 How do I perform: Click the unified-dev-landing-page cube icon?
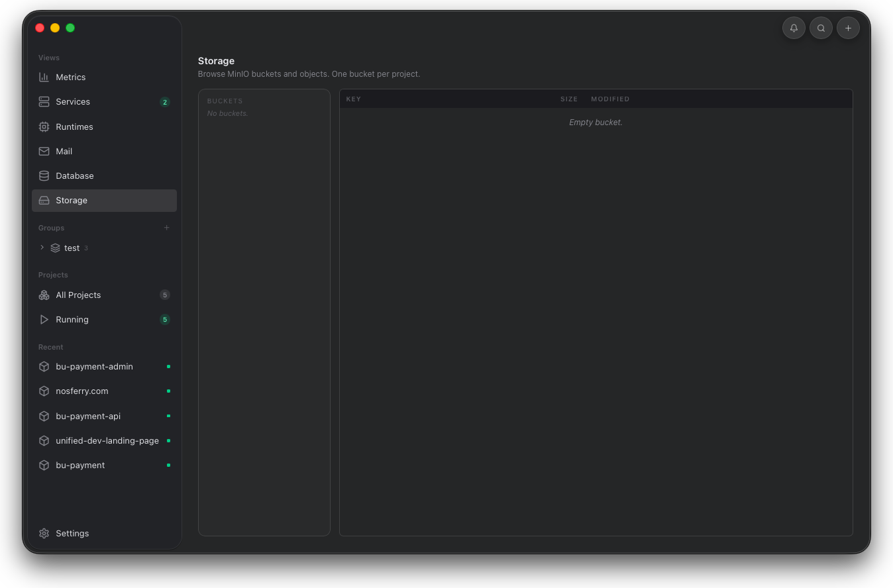(44, 440)
